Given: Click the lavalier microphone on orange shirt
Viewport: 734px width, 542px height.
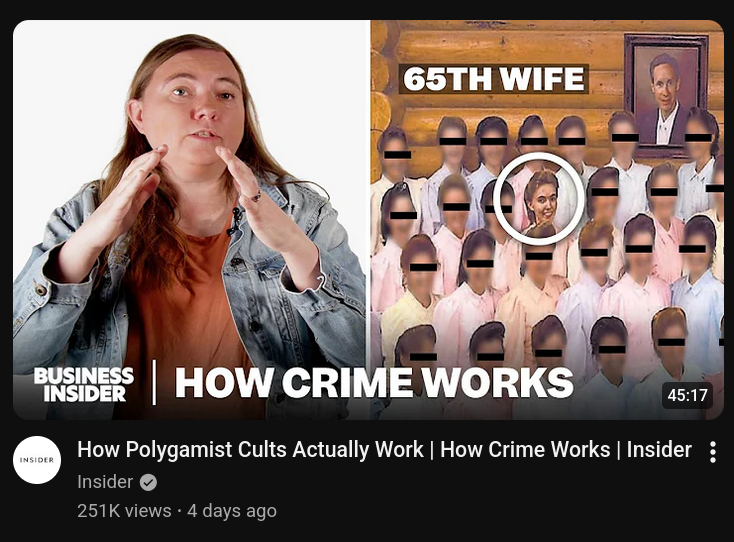Looking at the screenshot, I should 235,220.
